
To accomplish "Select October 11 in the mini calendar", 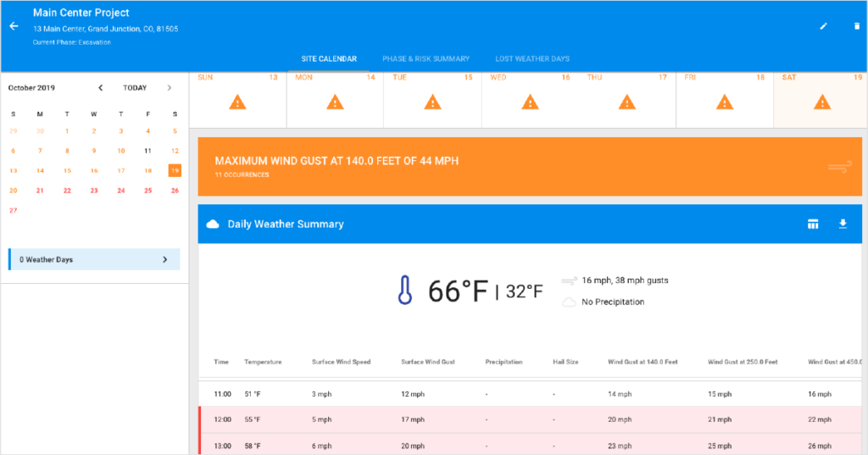I will coord(147,151).
